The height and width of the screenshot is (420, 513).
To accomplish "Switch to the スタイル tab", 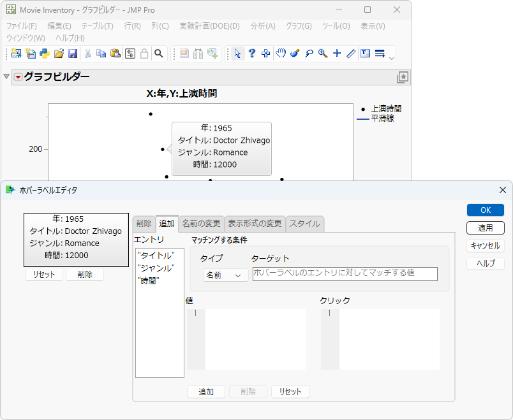I will point(304,224).
